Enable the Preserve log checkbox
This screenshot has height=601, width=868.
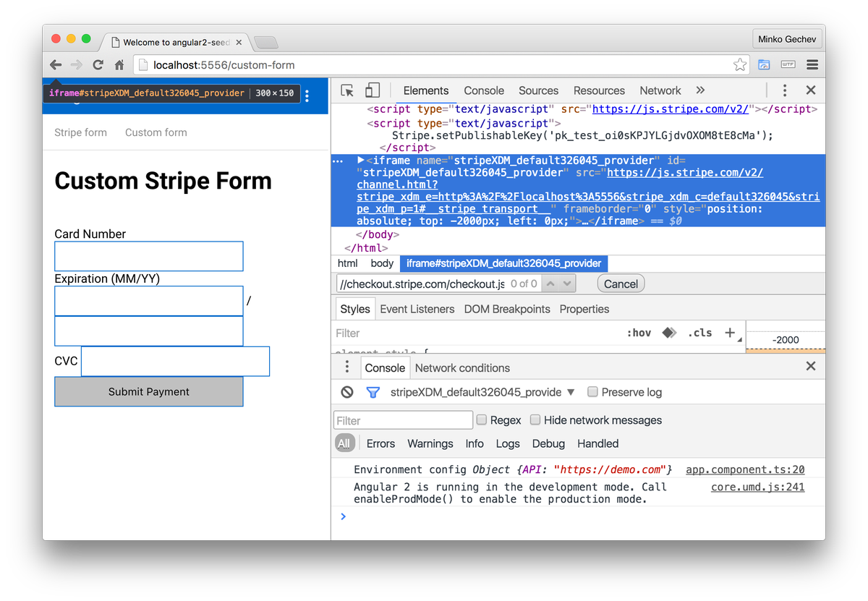(592, 392)
